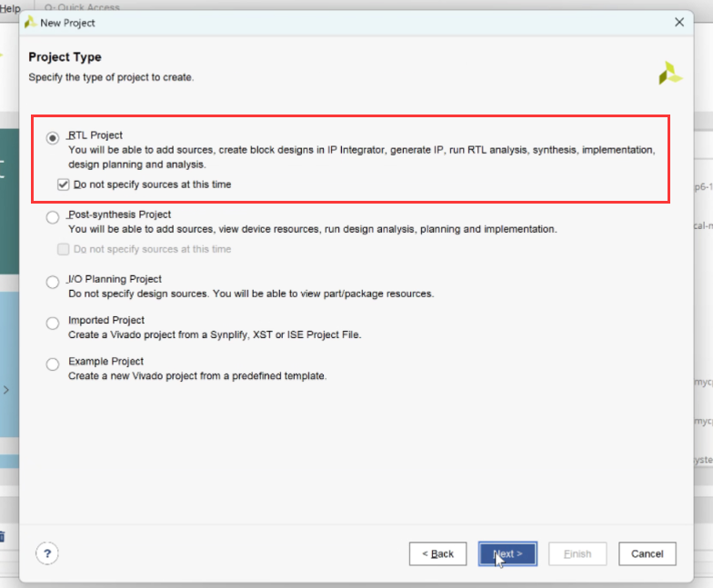Click the 'Post-synthesis Project' label text
This screenshot has height=588, width=713.
tap(119, 214)
